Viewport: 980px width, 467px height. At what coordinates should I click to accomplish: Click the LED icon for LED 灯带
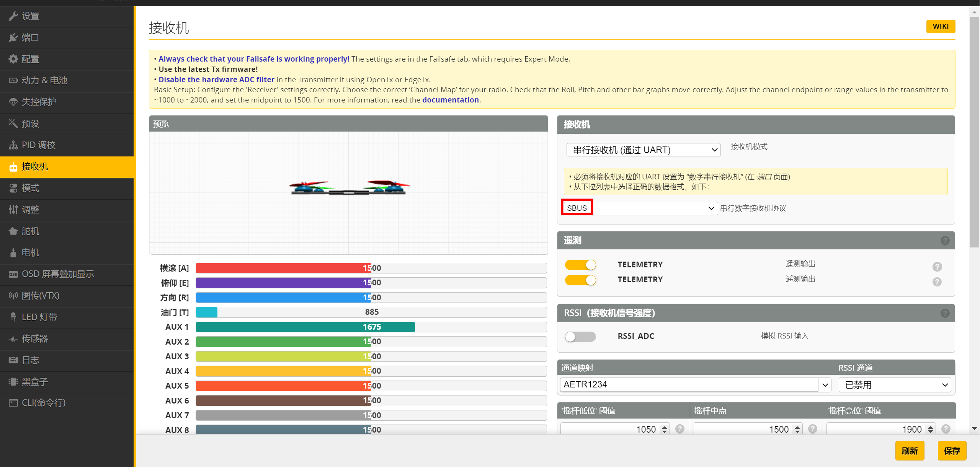pyautogui.click(x=13, y=317)
